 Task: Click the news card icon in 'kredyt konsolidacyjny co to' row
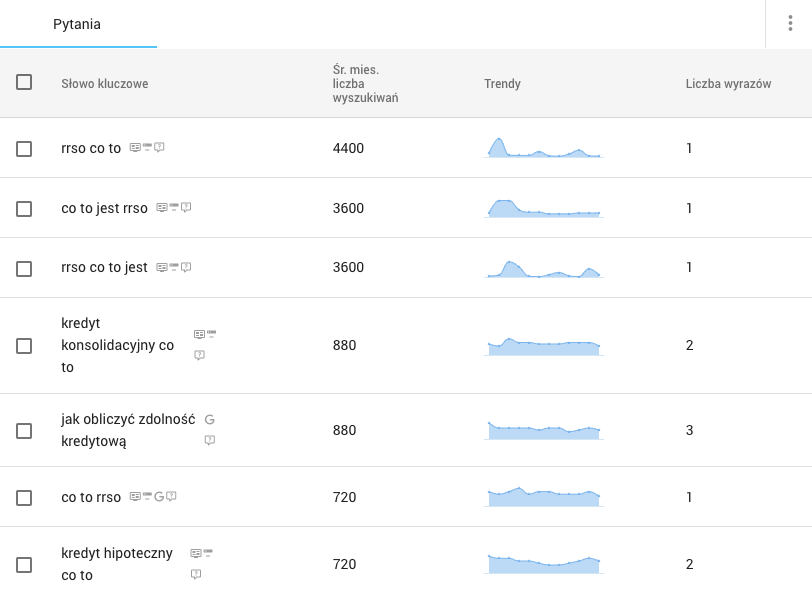click(x=199, y=334)
